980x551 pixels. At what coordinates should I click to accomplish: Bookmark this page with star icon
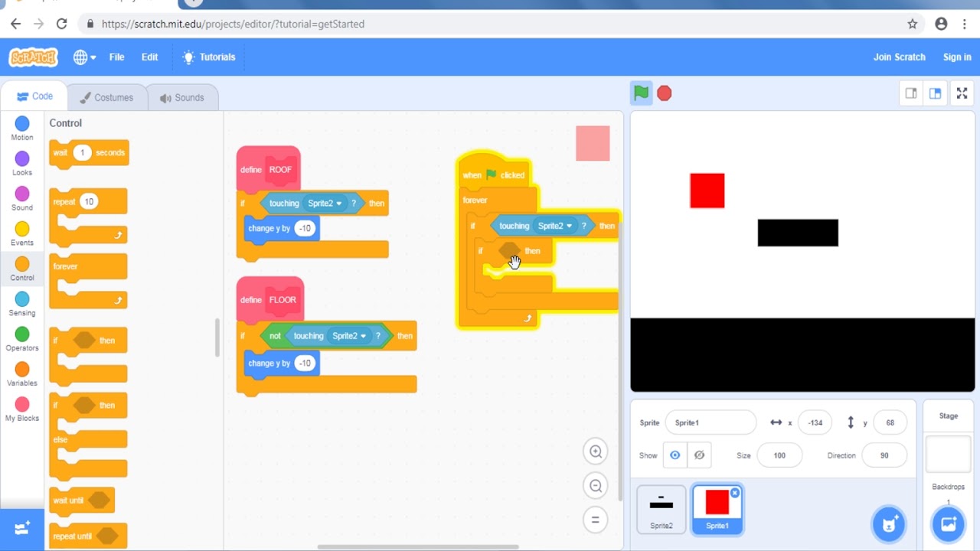913,24
